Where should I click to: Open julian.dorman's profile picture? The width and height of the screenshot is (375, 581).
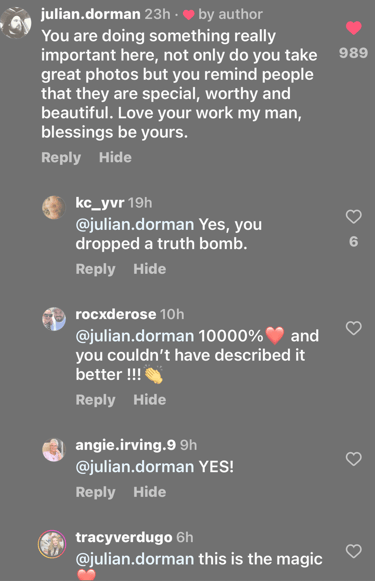[x=16, y=23]
